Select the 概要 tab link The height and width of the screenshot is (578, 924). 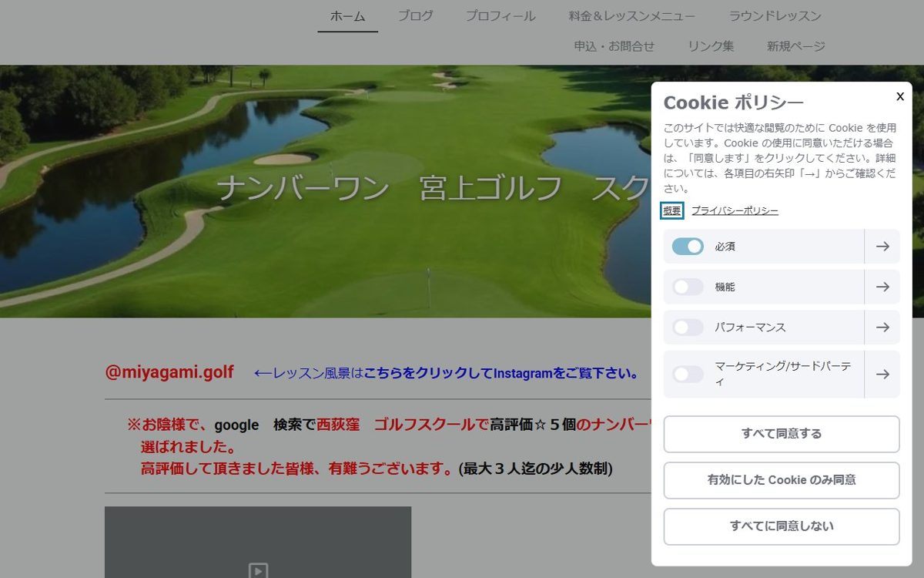672,211
